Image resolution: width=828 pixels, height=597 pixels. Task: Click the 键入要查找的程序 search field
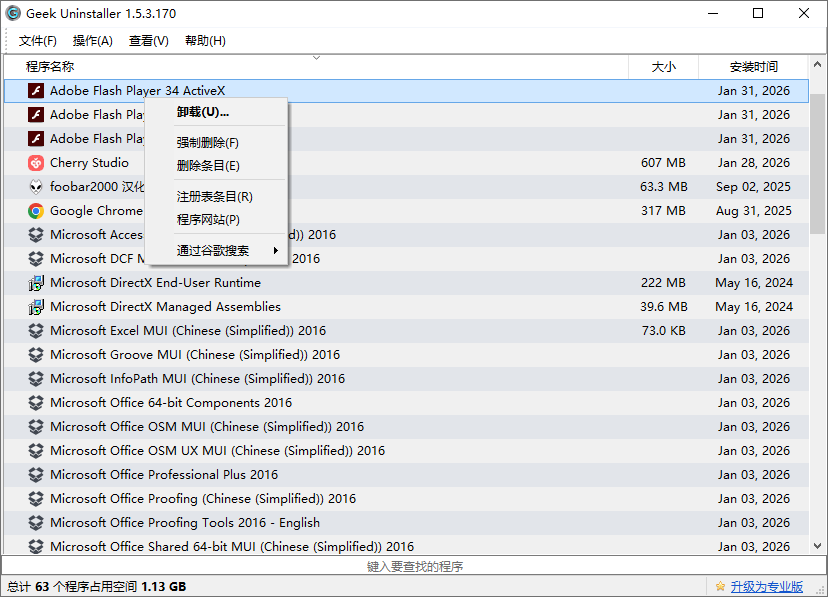(414, 566)
